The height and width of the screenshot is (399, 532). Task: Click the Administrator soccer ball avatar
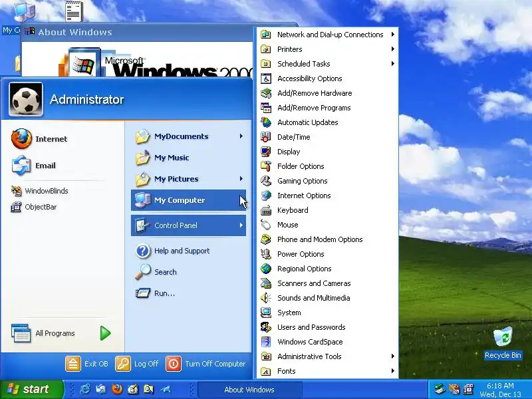click(26, 99)
